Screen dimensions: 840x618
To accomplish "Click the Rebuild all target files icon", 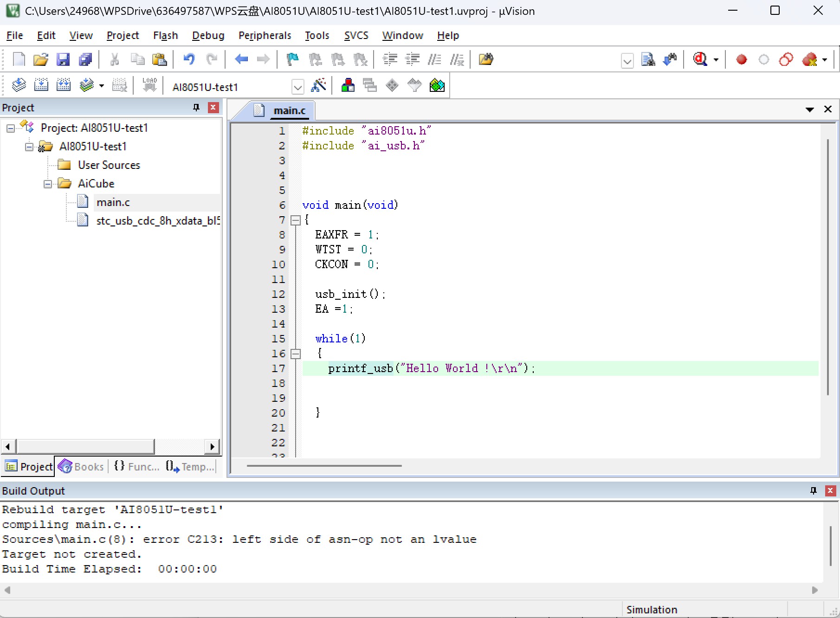I will [x=64, y=85].
